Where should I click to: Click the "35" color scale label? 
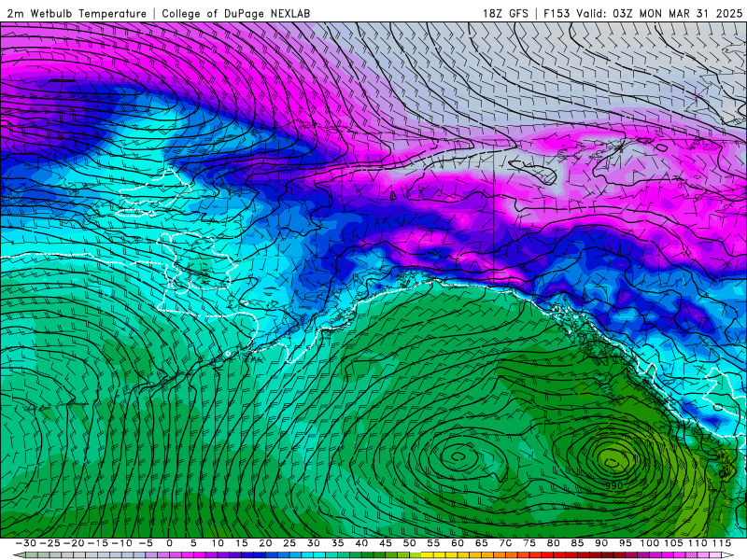click(337, 543)
